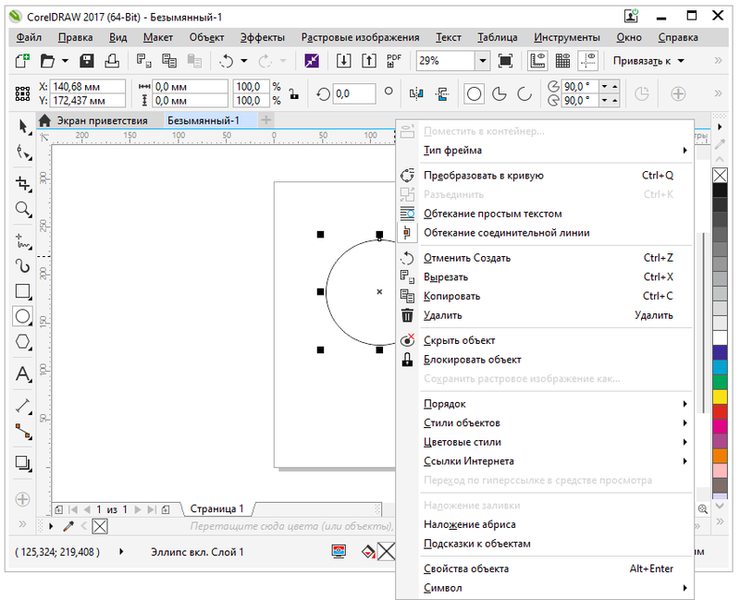
Task: Click the Print icon
Action: pos(111,61)
